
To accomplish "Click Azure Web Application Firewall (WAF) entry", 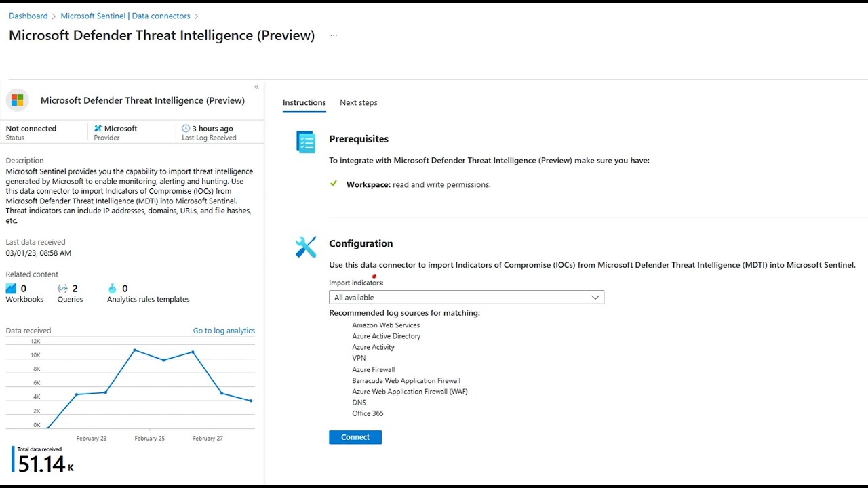I will (410, 392).
